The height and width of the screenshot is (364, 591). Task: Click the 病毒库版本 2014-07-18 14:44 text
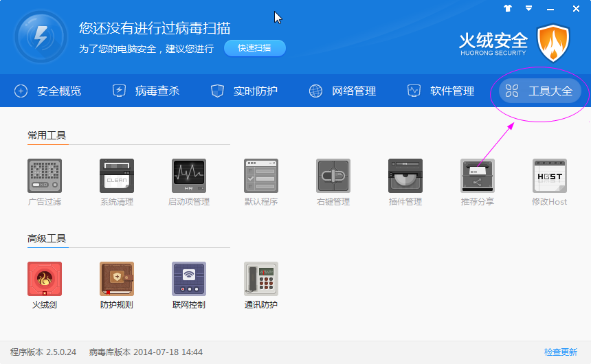click(146, 352)
